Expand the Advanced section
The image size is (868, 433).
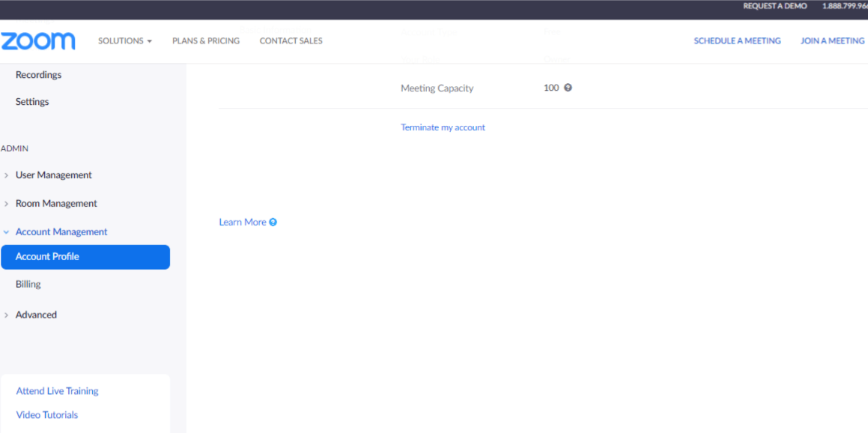click(x=36, y=315)
